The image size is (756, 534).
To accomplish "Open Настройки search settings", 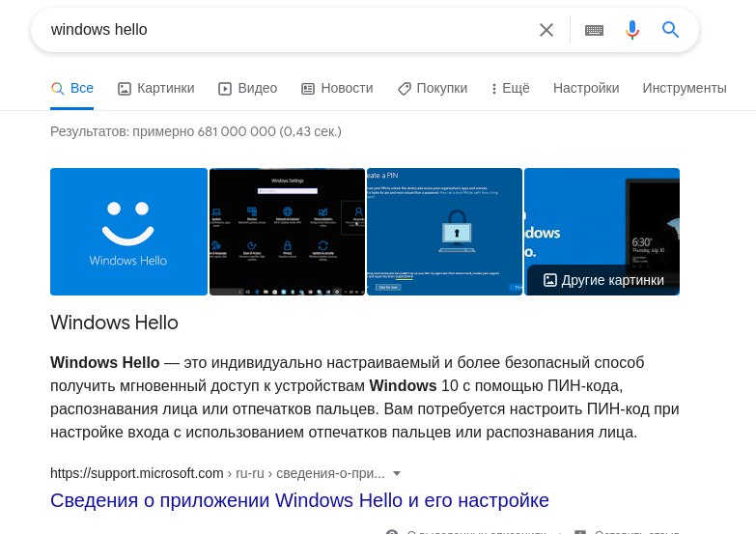I will coord(586,88).
